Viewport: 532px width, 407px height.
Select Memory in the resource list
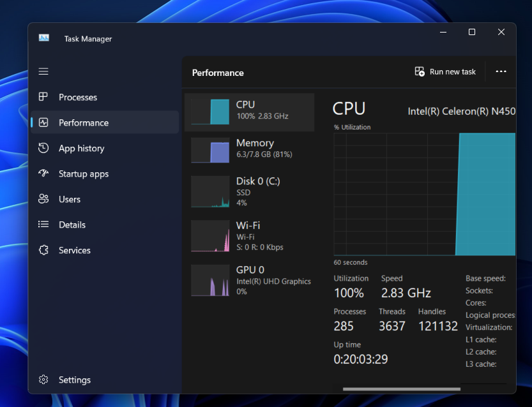coord(249,149)
